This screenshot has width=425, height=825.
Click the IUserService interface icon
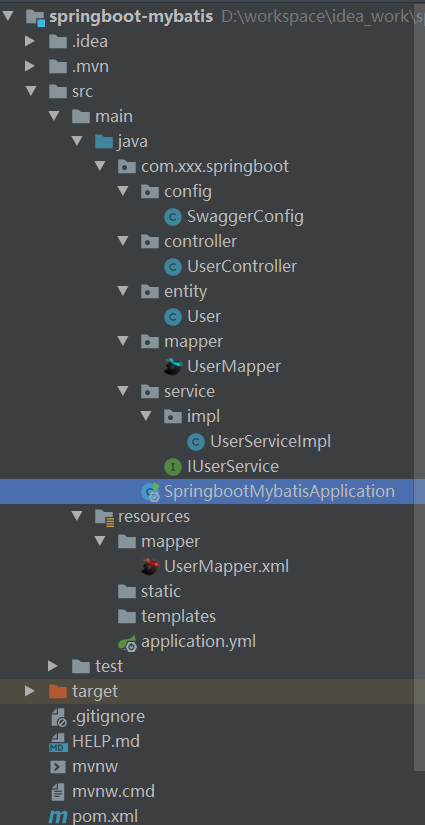click(x=173, y=467)
